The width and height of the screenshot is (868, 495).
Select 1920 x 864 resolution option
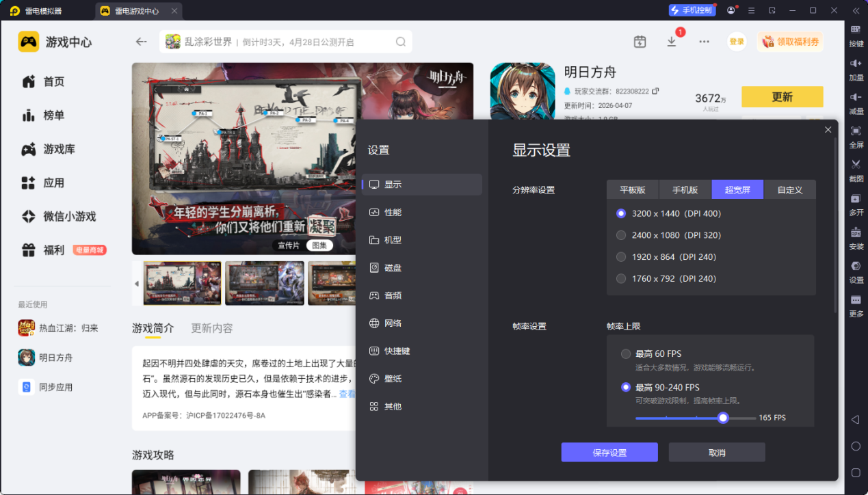pyautogui.click(x=621, y=257)
